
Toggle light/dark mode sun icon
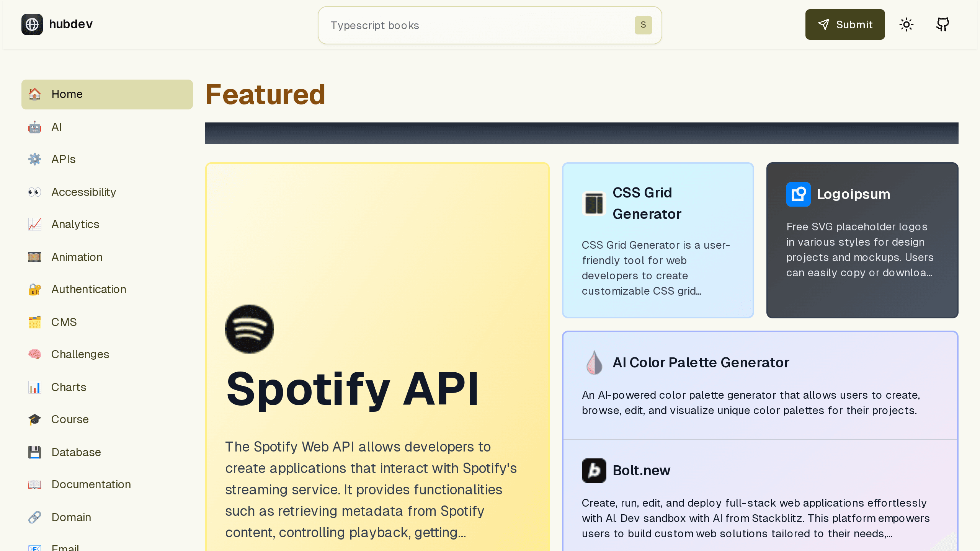906,24
